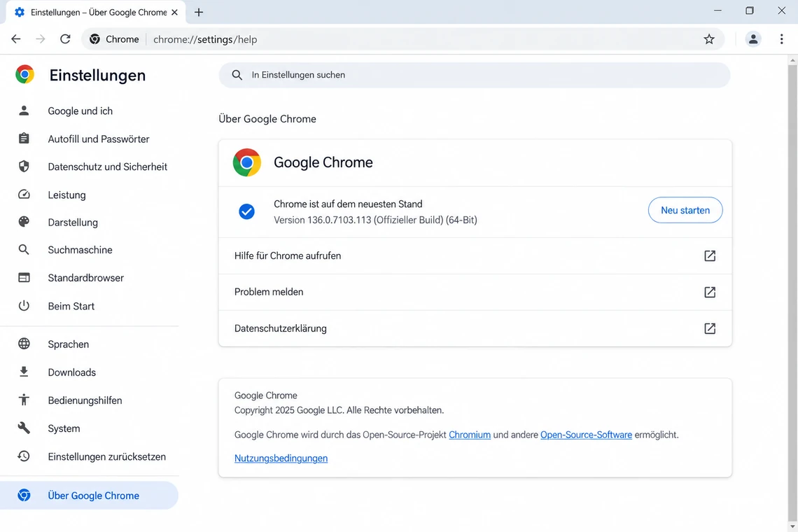Click the address bar URL chrome://settings/help
The width and height of the screenshot is (798, 532).
(x=205, y=39)
